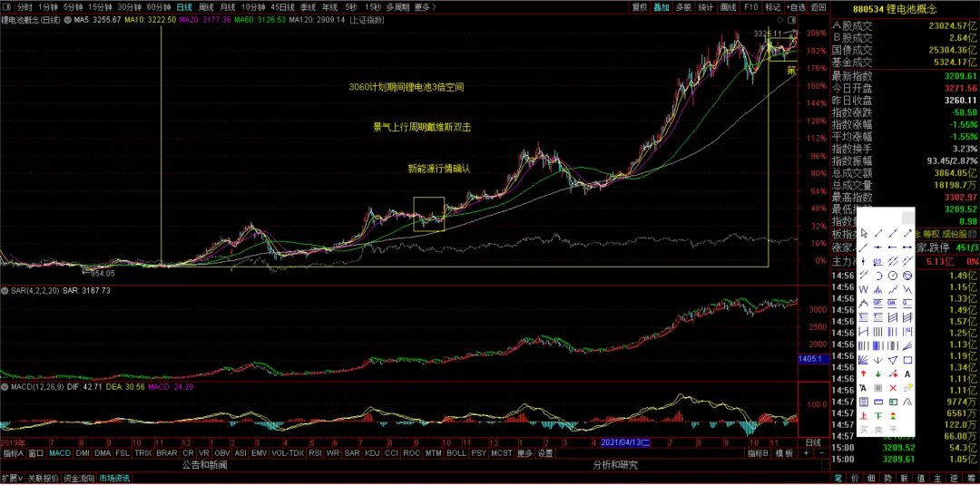The height and width of the screenshot is (485, 980).
Task: Click the + zoom-in chart button
Action: coord(806,452)
